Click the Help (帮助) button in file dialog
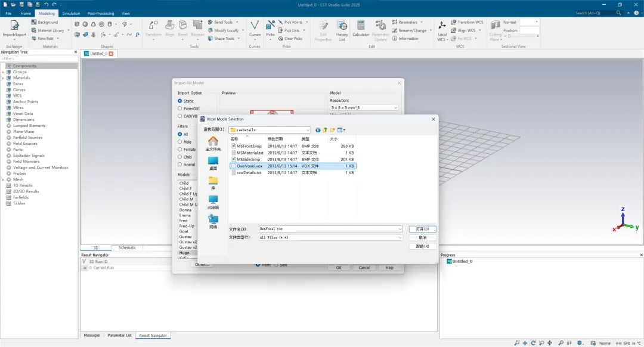This screenshot has height=347, width=644. coord(422,246)
